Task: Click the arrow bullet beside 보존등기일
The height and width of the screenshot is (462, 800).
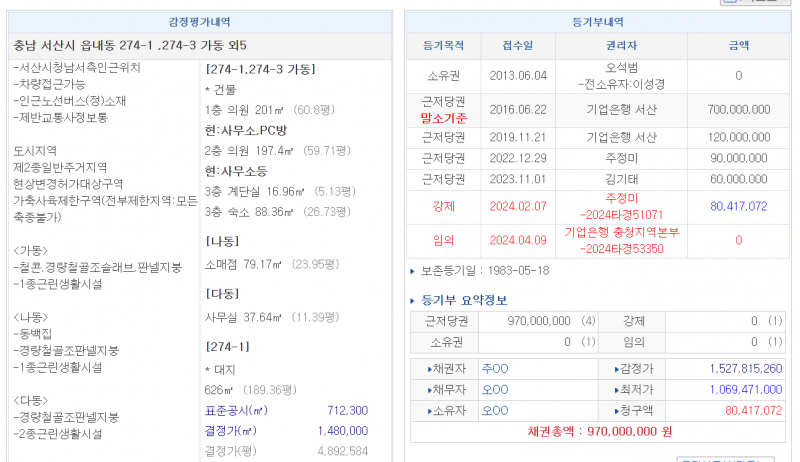Action: coord(415,271)
